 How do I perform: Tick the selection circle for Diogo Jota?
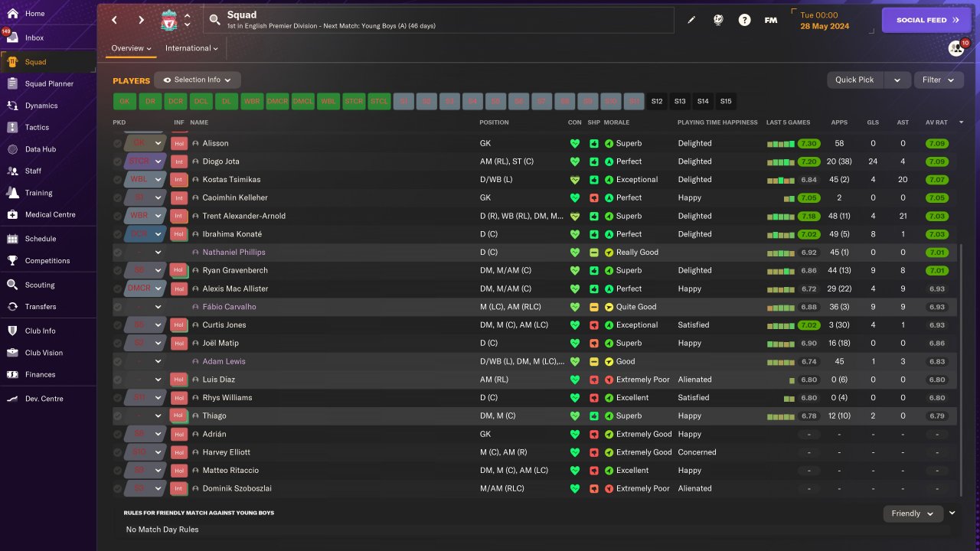(118, 161)
